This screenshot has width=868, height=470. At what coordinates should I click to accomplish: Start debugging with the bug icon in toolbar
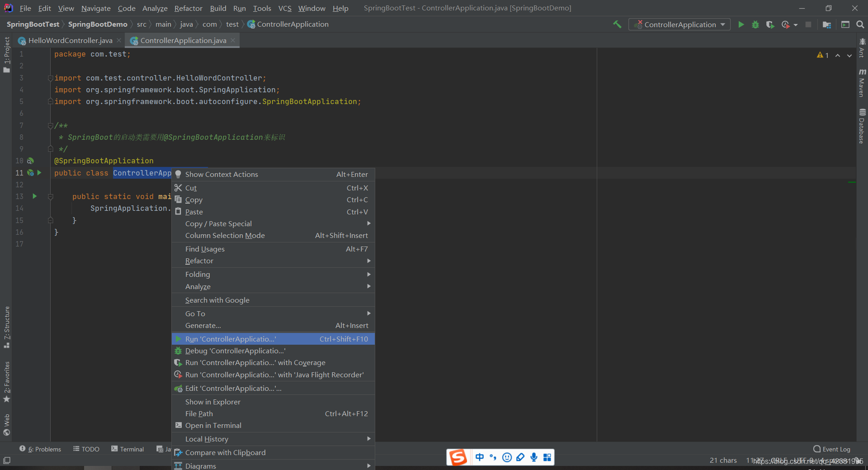(x=755, y=24)
